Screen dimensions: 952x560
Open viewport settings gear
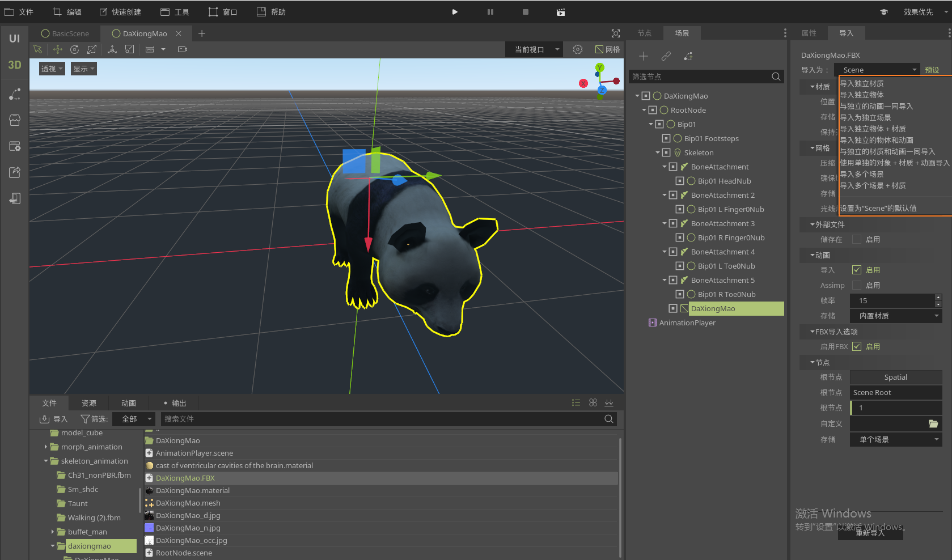coord(578,49)
